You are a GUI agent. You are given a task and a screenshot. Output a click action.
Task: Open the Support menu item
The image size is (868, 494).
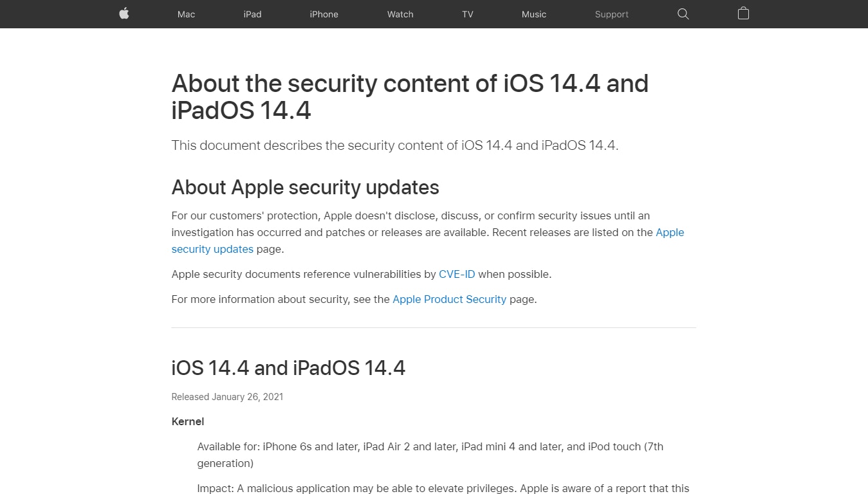point(611,14)
